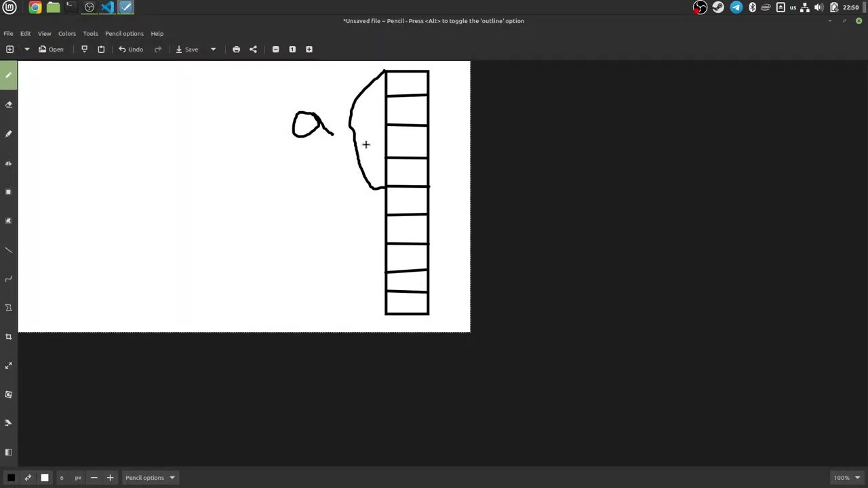Select the Text tool in sidebar
The height and width of the screenshot is (488, 868).
(x=9, y=163)
